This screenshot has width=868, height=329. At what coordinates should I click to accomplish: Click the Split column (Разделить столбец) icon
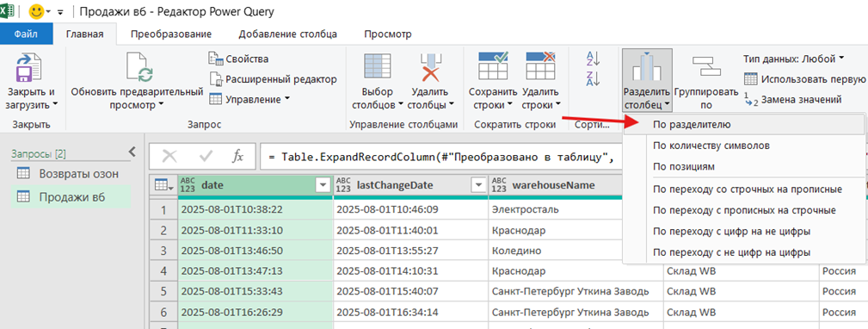[647, 67]
